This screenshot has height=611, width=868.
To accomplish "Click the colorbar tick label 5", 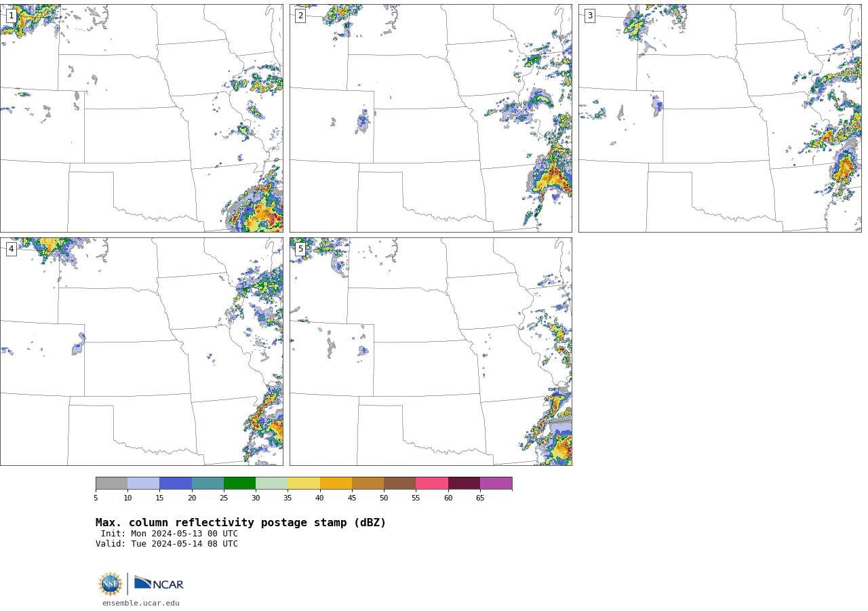I will (96, 498).
